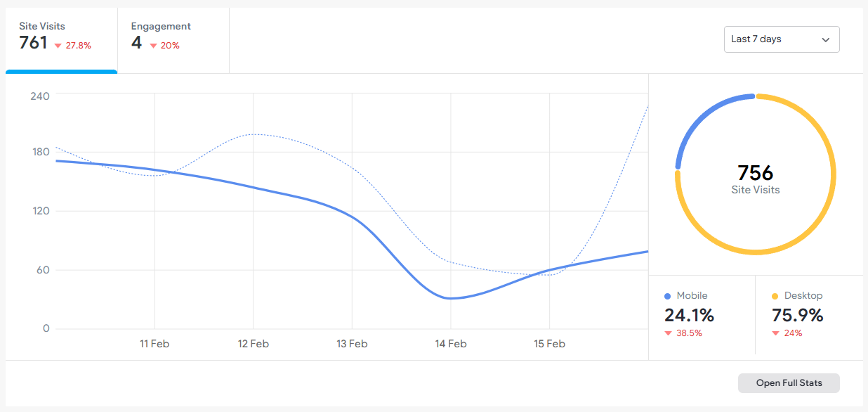Click the blue arc of the donut chart
This screenshot has height=412, width=868.
pos(691,130)
